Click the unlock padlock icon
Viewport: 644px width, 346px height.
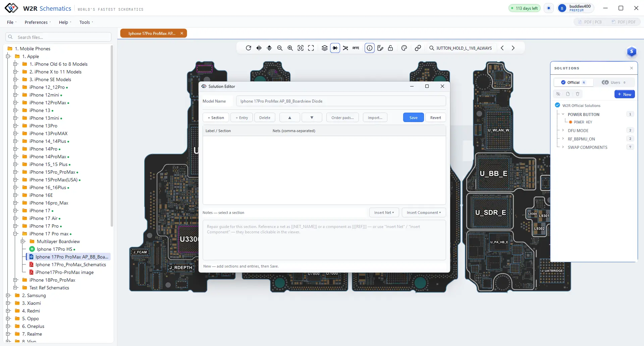pos(390,48)
